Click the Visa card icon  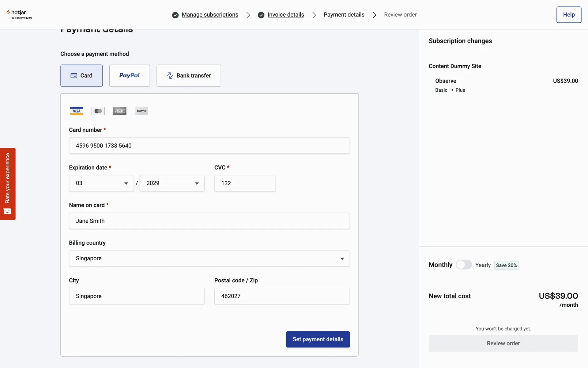click(77, 111)
